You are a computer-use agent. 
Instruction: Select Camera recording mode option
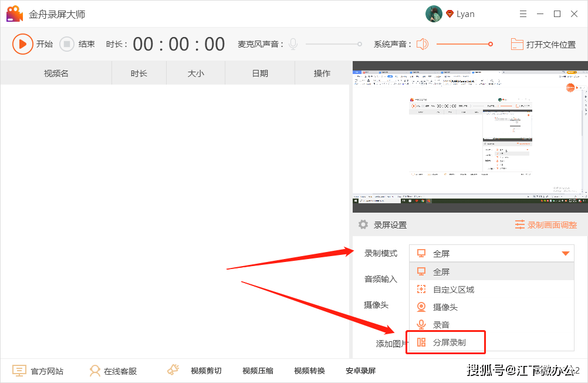pyautogui.click(x=445, y=307)
